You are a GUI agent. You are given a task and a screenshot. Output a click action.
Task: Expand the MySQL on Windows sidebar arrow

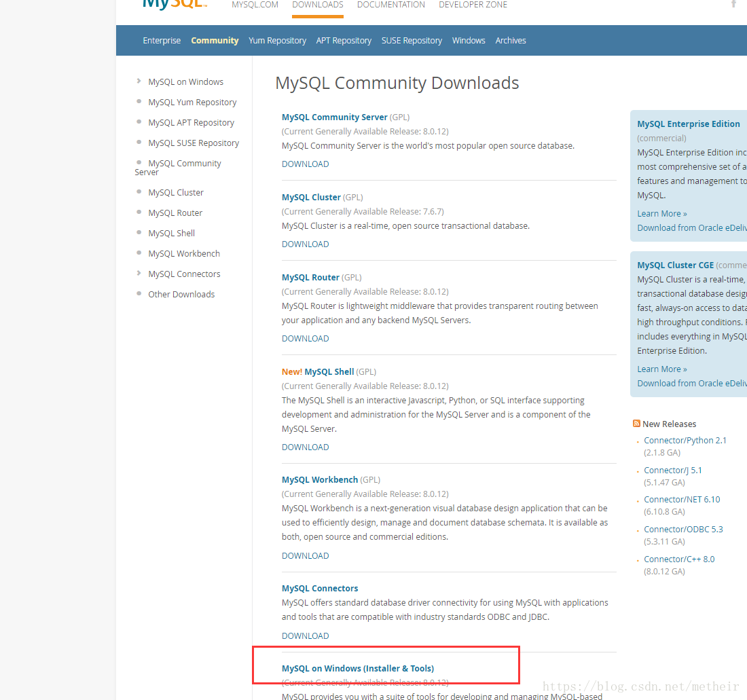click(x=139, y=81)
